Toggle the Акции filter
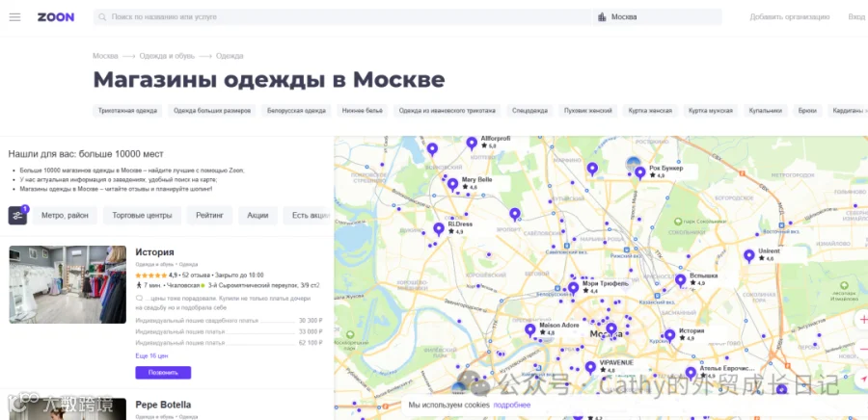Screen dimensions: 868x420 (x=258, y=216)
